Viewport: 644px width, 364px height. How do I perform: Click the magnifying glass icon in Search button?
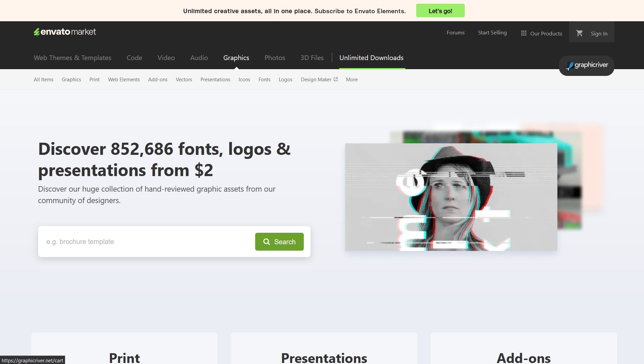pos(266,242)
